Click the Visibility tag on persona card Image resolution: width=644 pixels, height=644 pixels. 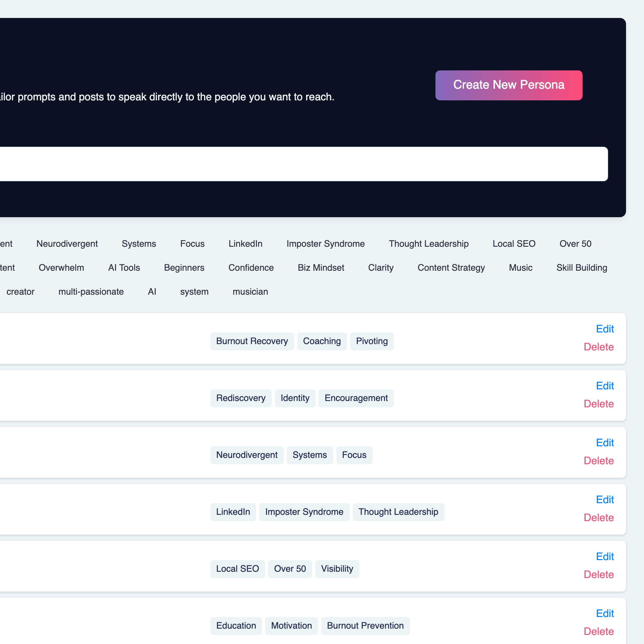(x=337, y=569)
